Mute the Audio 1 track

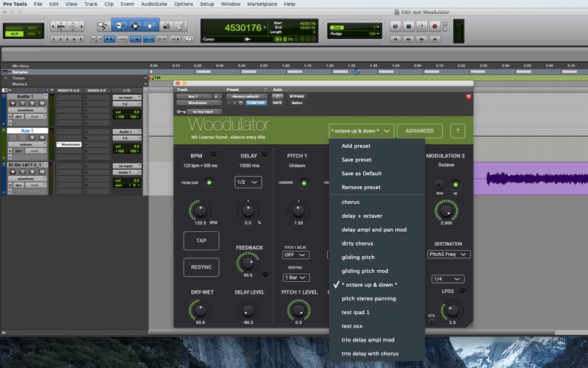tap(42, 103)
